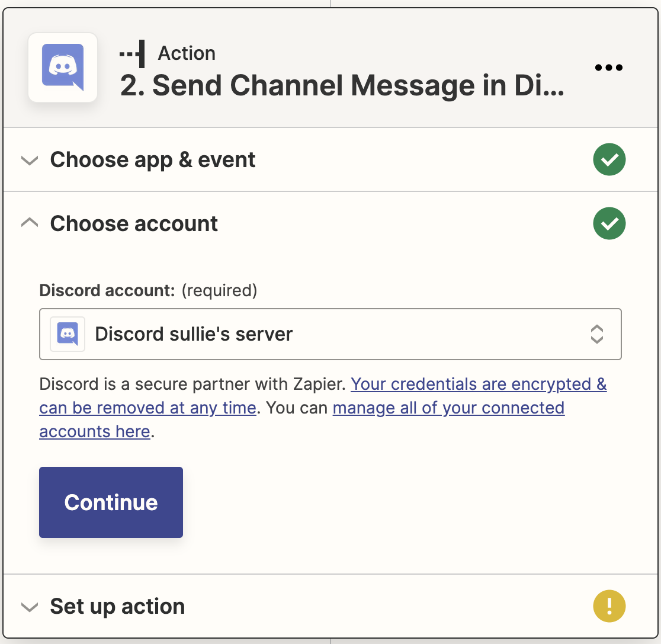The width and height of the screenshot is (661, 644).
Task: Click the 'Action' label in header
Action: (x=187, y=53)
